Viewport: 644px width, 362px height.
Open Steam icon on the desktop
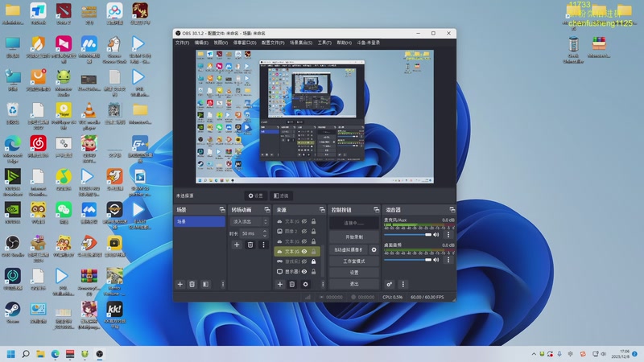coord(13,312)
